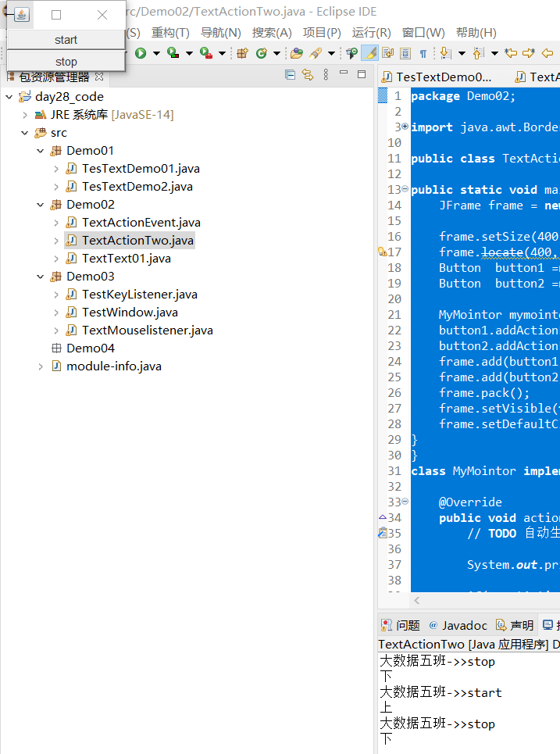The height and width of the screenshot is (754, 560).
Task: Collapse the day28_code project node
Action: (x=9, y=97)
